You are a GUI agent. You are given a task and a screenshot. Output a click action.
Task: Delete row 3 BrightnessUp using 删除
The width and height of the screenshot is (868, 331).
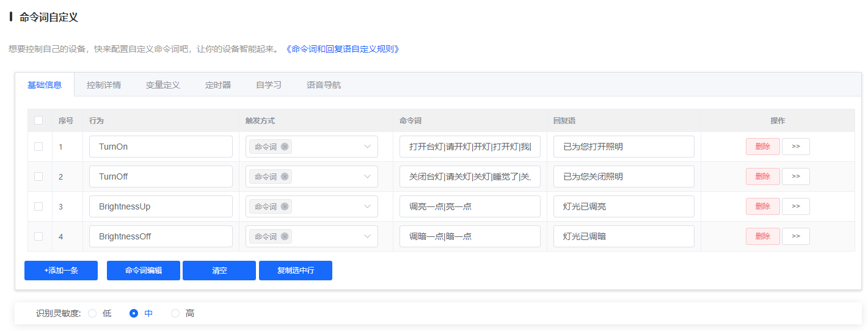tap(763, 206)
